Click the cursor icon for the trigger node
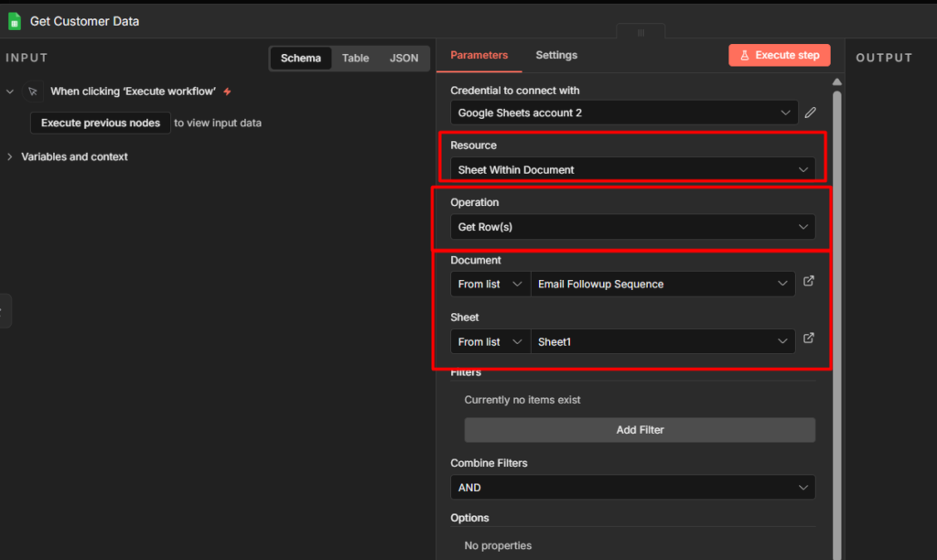The height and width of the screenshot is (560, 937). [x=32, y=91]
